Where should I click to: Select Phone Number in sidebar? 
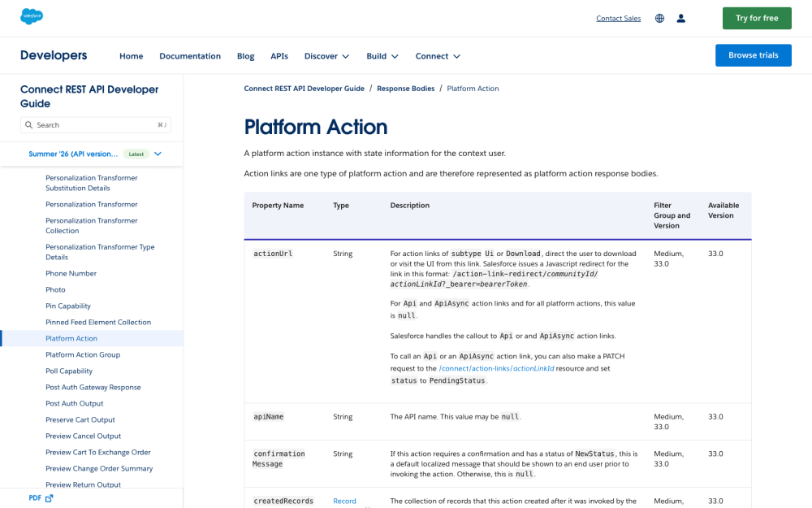point(71,274)
